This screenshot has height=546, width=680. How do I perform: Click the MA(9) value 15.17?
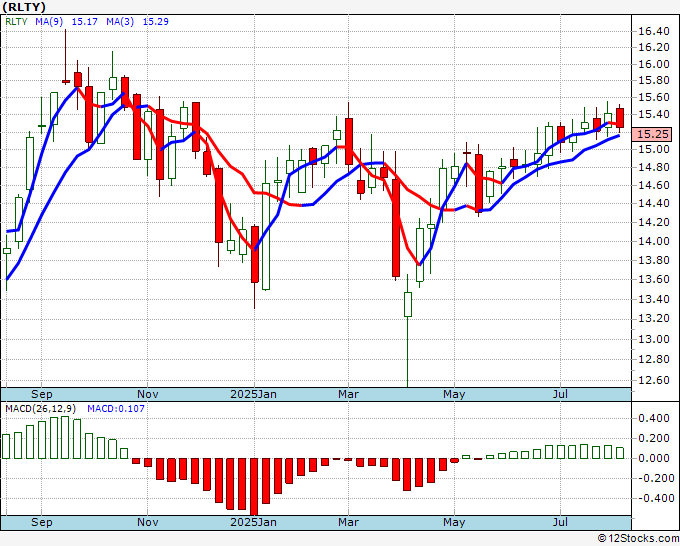(x=85, y=22)
